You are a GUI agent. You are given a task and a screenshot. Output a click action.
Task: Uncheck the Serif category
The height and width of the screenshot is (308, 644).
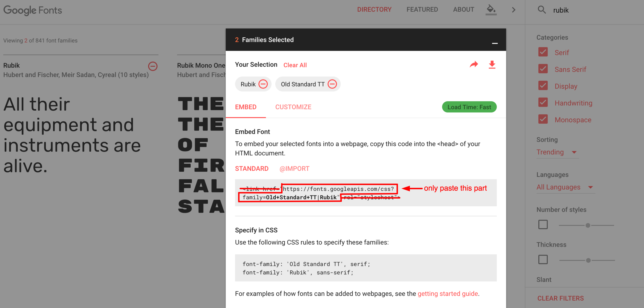pos(543,52)
